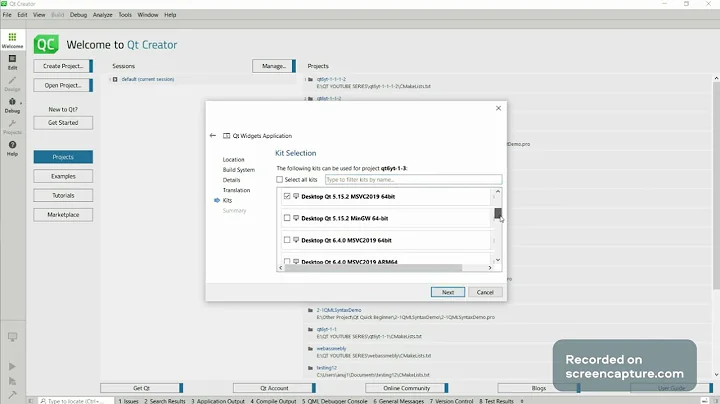Toggle the left sidebar icon in status bar
The width and height of the screenshot is (720, 404).
(31, 401)
